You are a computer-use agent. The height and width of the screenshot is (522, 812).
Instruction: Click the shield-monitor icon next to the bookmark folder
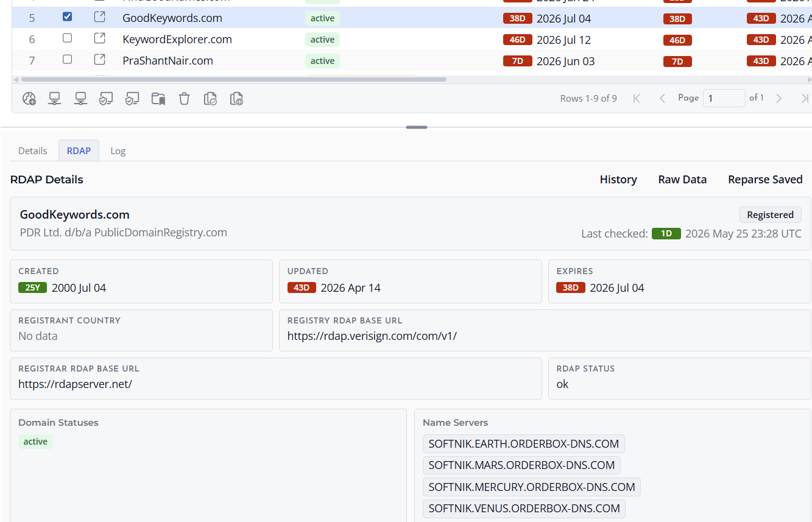tap(132, 99)
